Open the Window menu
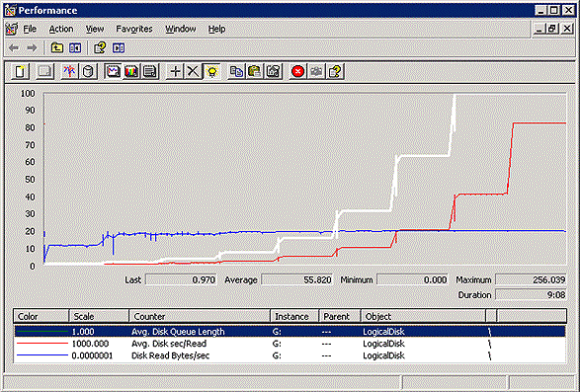The width and height of the screenshot is (580, 392). pos(181,29)
